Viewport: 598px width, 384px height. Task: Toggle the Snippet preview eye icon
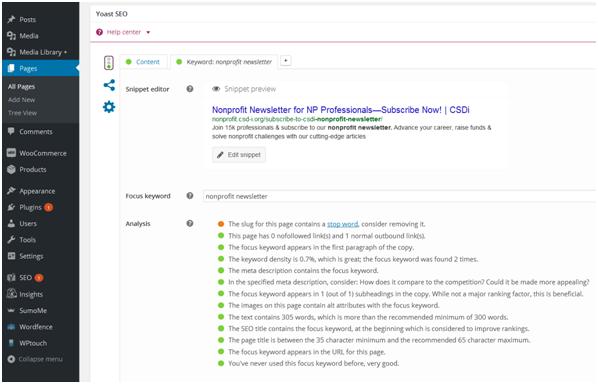point(216,89)
